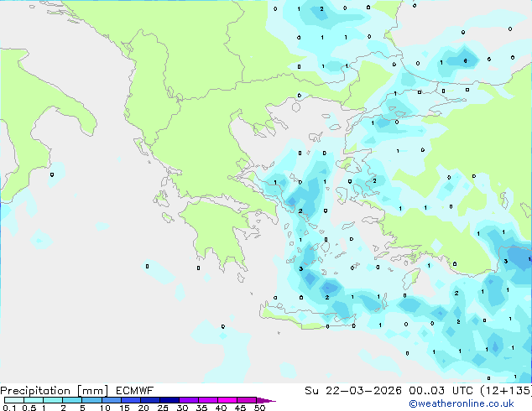Select the 15–20 mm legend swatch
The height and width of the screenshot is (411, 532).
coord(130,400)
